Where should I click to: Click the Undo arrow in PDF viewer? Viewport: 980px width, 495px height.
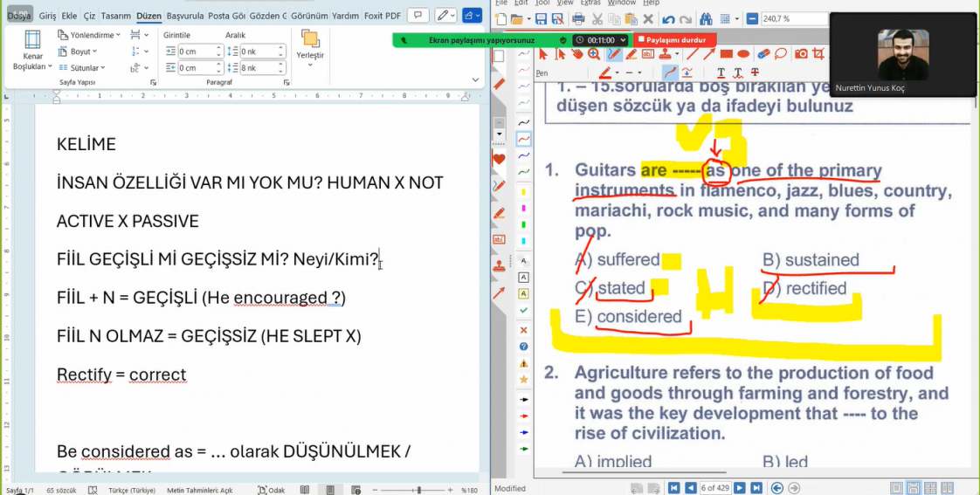click(667, 19)
